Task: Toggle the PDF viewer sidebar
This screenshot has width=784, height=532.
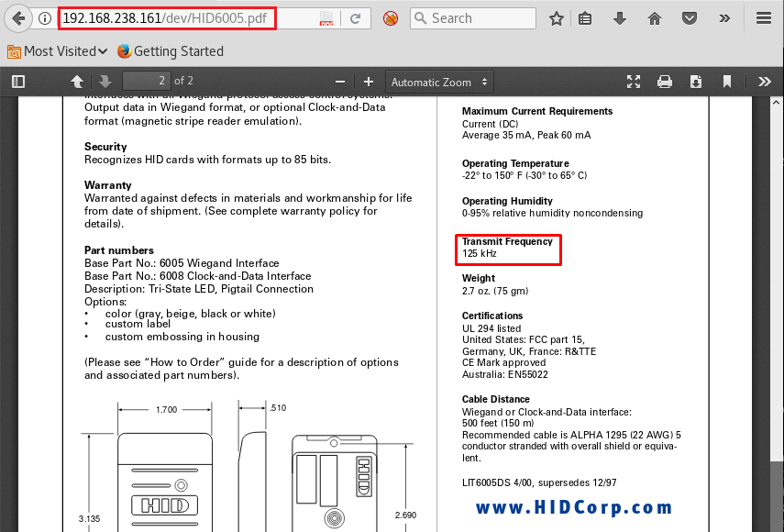Action: pos(18,82)
